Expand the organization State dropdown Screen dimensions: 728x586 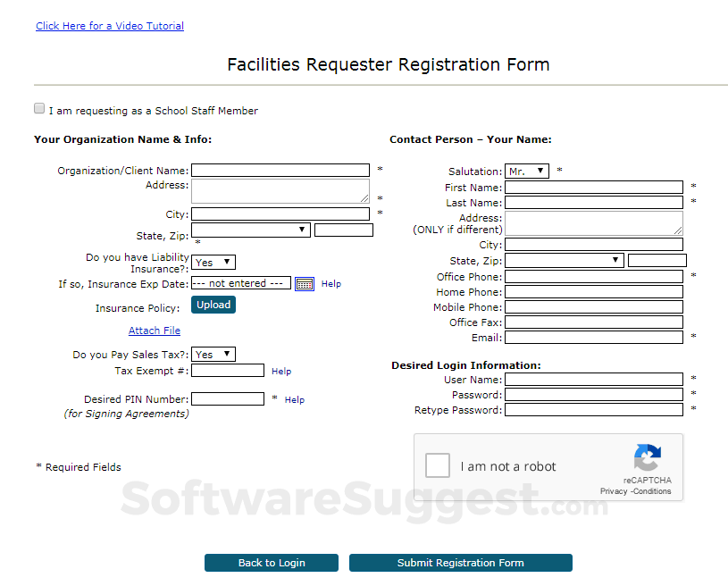251,230
